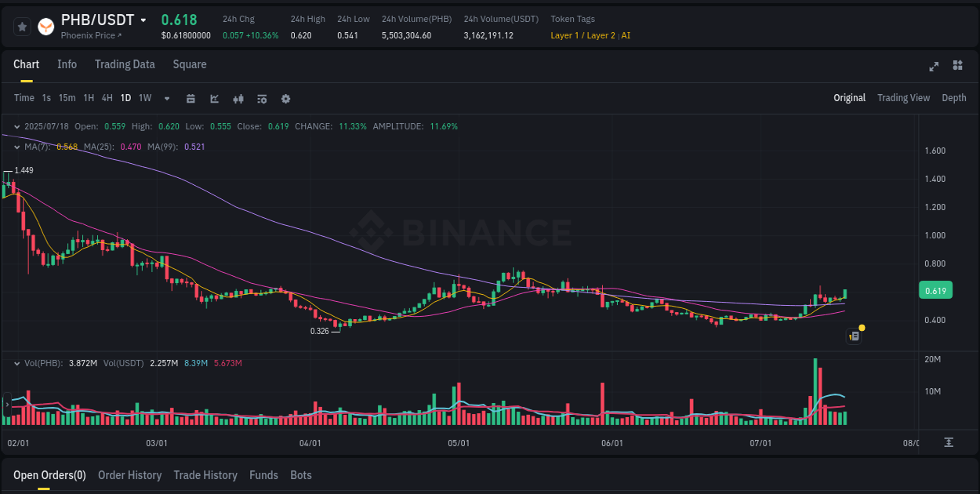Screen dimensions: 980x494
Task: Select the candlestick display icon
Action: click(238, 98)
